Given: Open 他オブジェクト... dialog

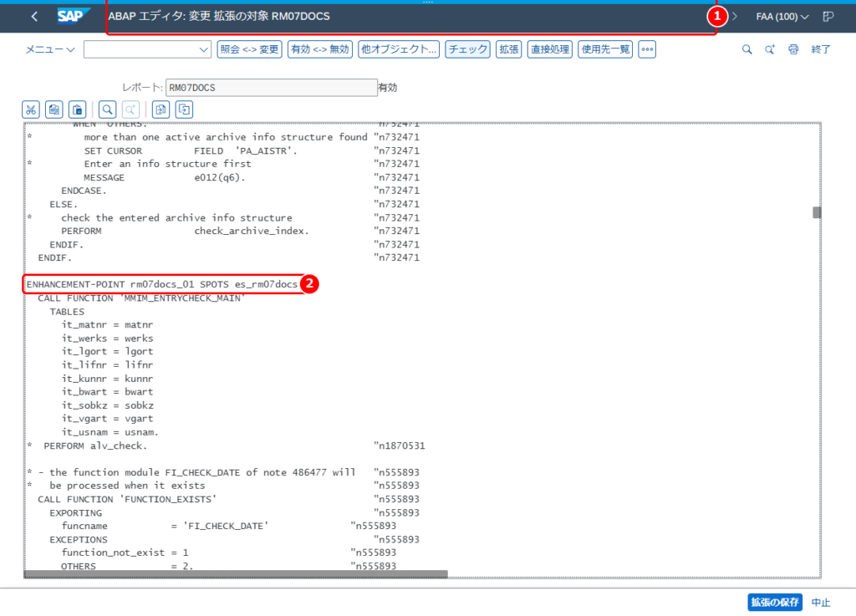Looking at the screenshot, I should pyautogui.click(x=399, y=49).
